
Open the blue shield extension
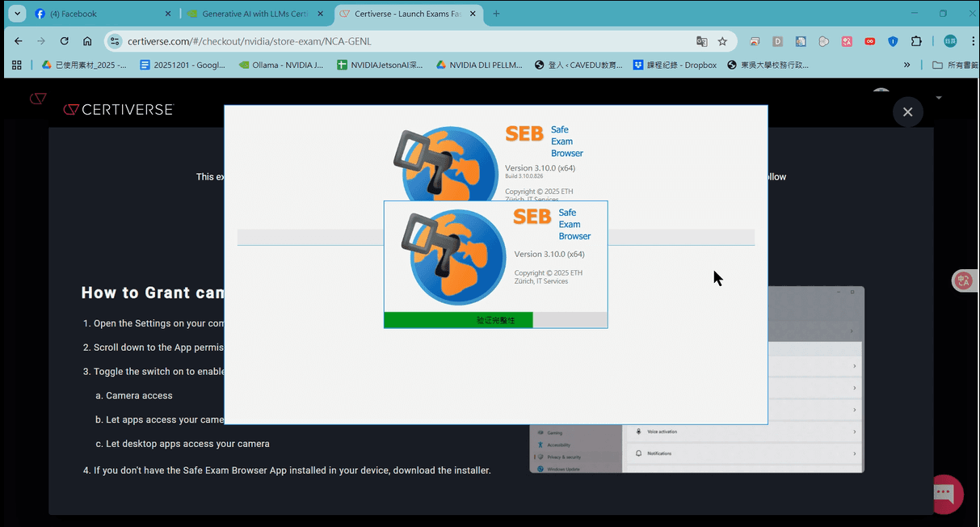pyautogui.click(x=893, y=41)
